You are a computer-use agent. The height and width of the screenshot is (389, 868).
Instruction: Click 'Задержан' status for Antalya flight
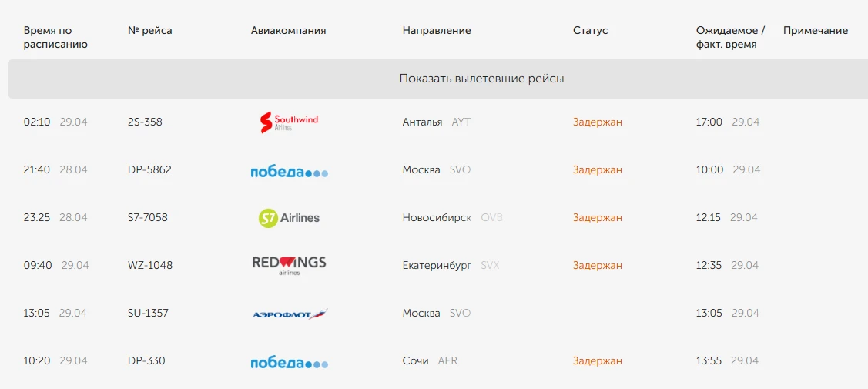click(x=597, y=122)
